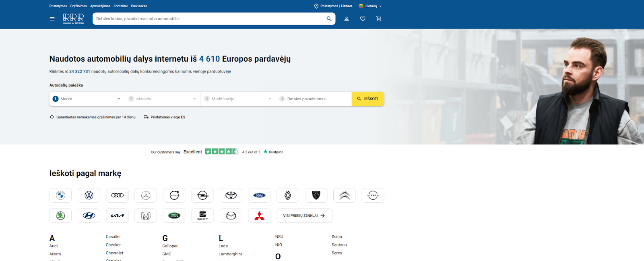Viewport: 644px width, 261px height.
Task: Select the BMW brand logo
Action: [60, 195]
